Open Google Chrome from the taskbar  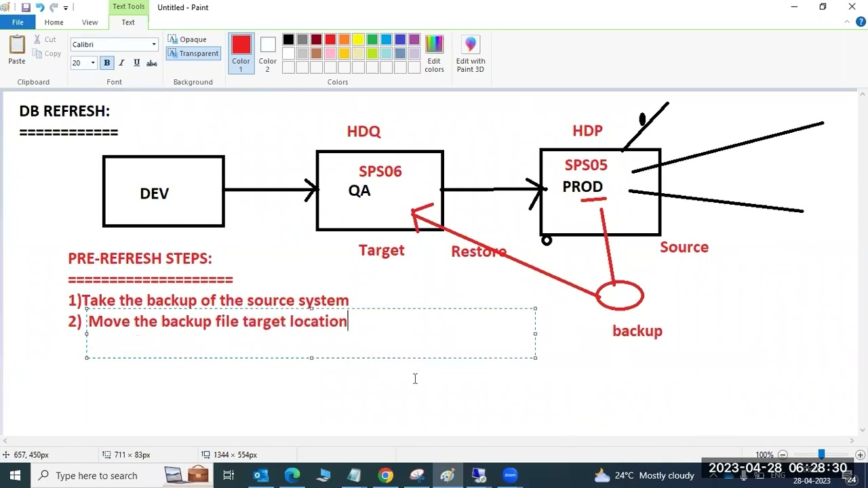click(x=385, y=475)
